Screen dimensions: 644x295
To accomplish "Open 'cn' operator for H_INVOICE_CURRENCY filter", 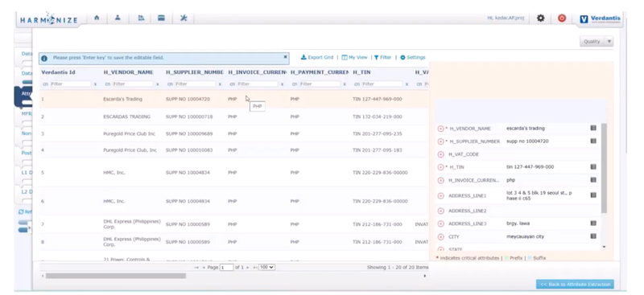I will click(x=233, y=84).
